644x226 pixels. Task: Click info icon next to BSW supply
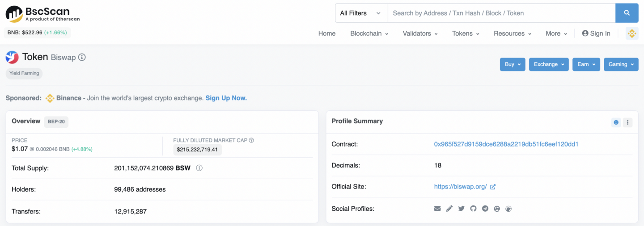tap(199, 168)
